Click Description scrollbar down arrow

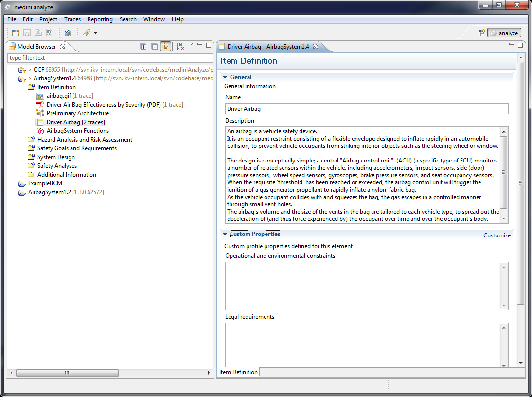pos(504,219)
